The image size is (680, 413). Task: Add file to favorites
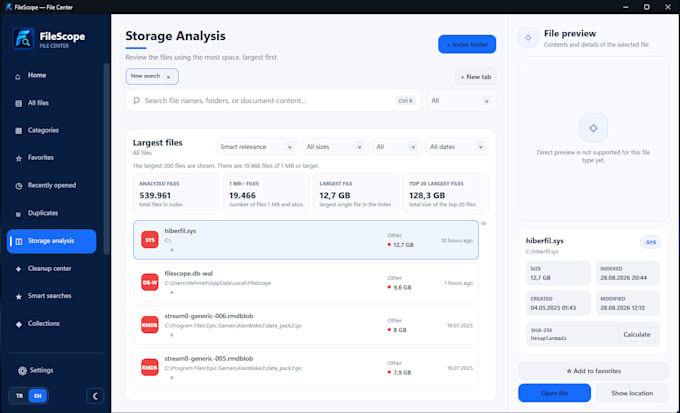593,371
